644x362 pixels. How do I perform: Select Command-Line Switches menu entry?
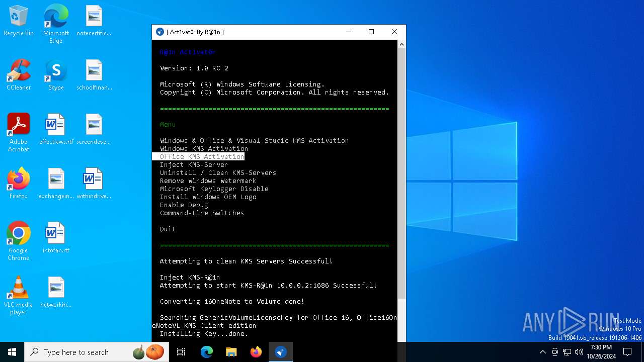point(202,213)
